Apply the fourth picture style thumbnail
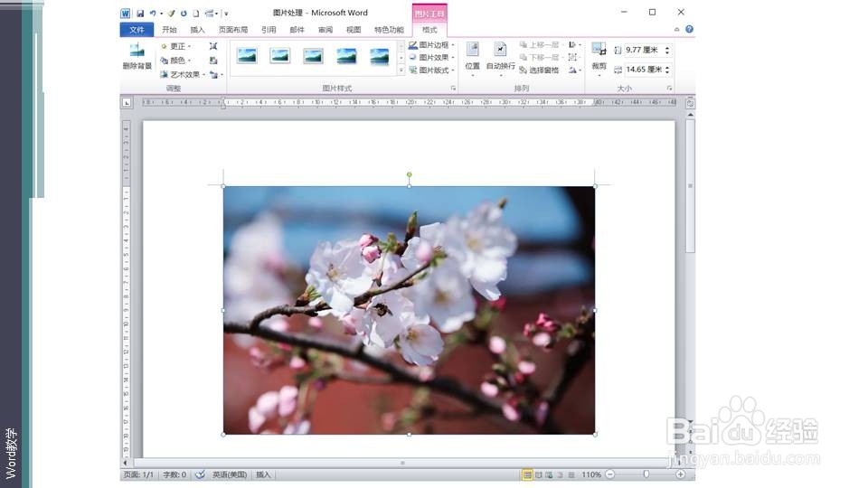Viewport: 868px width, 488px height. click(x=346, y=56)
